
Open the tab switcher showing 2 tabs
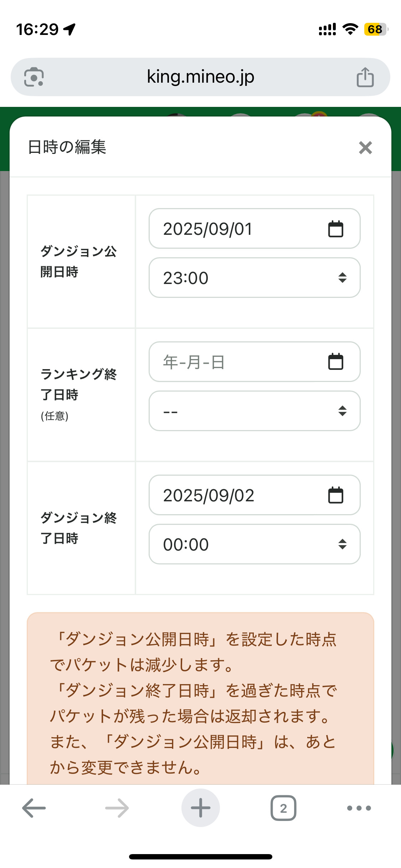coord(283,808)
